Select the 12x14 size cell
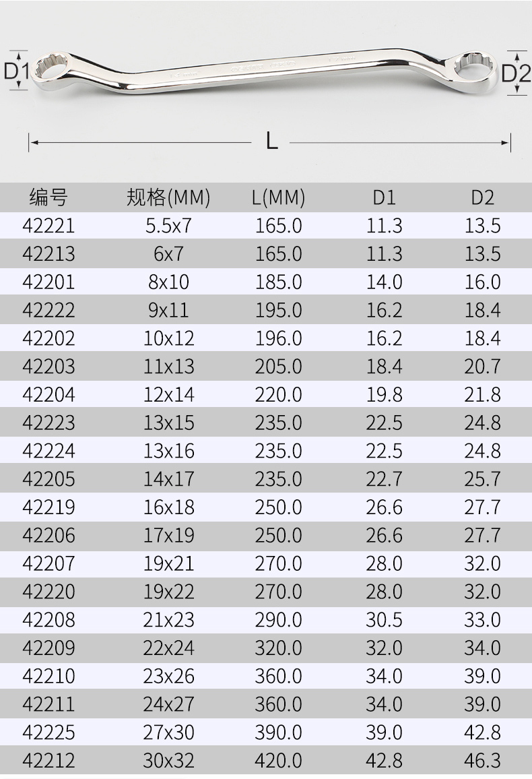Screen dimensions: 532x779 [x=168, y=394]
